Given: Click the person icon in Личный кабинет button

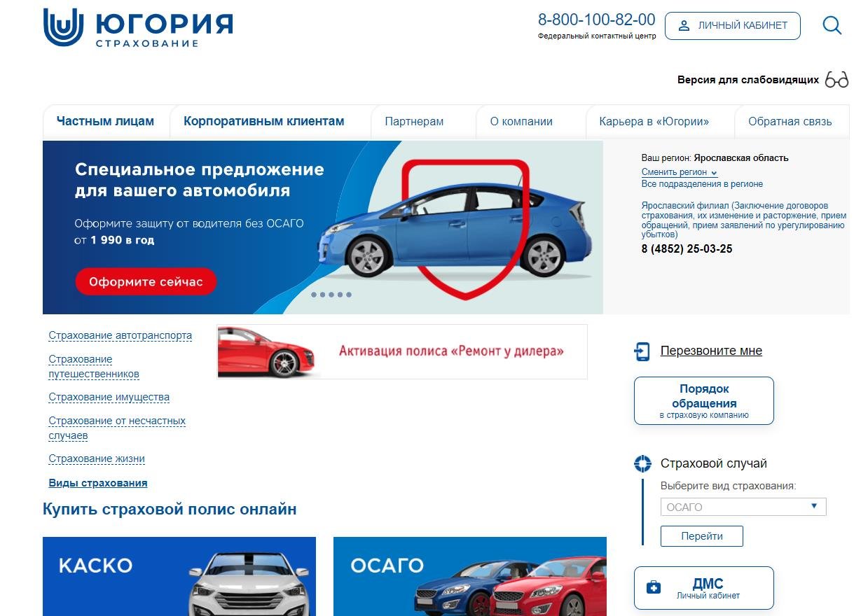Looking at the screenshot, I should 684,26.
